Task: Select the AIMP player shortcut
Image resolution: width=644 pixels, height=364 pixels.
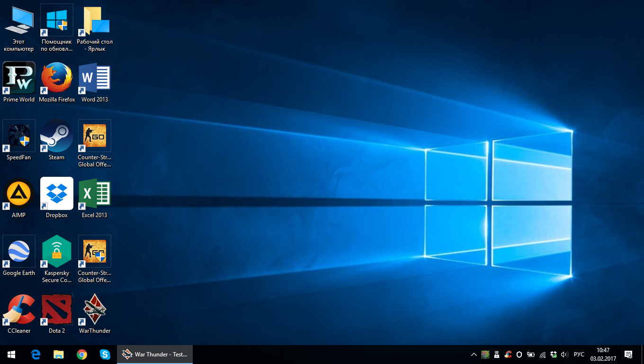Action: point(19,194)
